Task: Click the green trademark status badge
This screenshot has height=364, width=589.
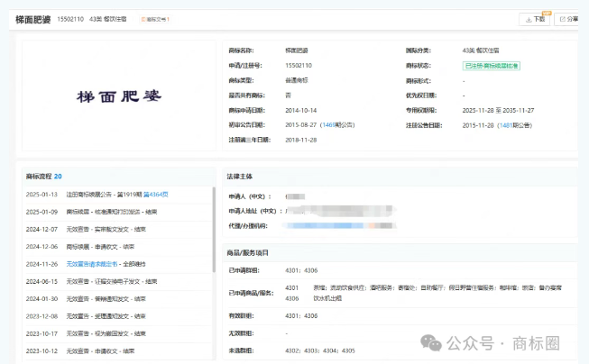Action: click(492, 66)
